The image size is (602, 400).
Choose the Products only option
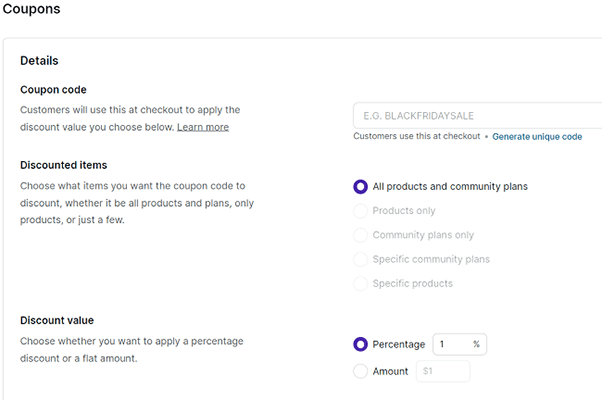[361, 211]
